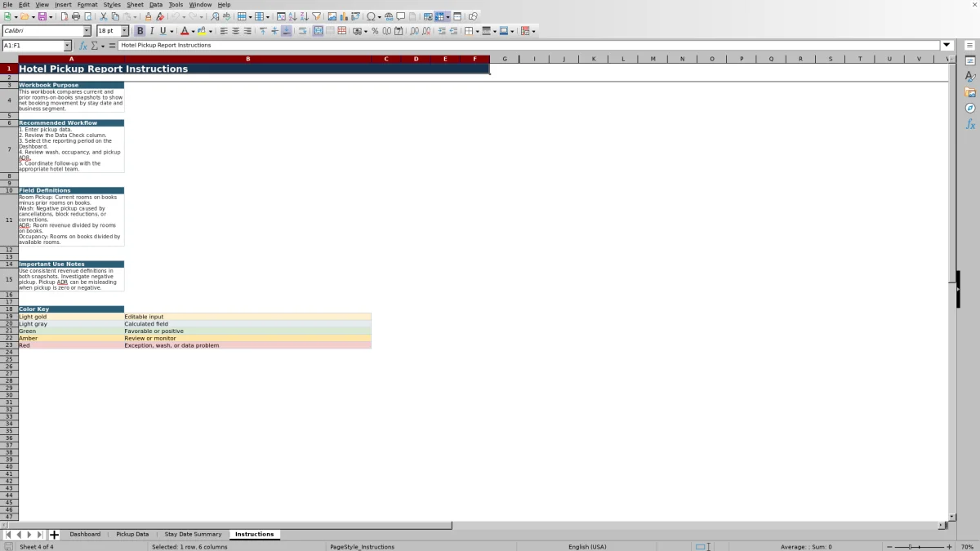Click the Merge and Center Cells icon

pos(318,31)
